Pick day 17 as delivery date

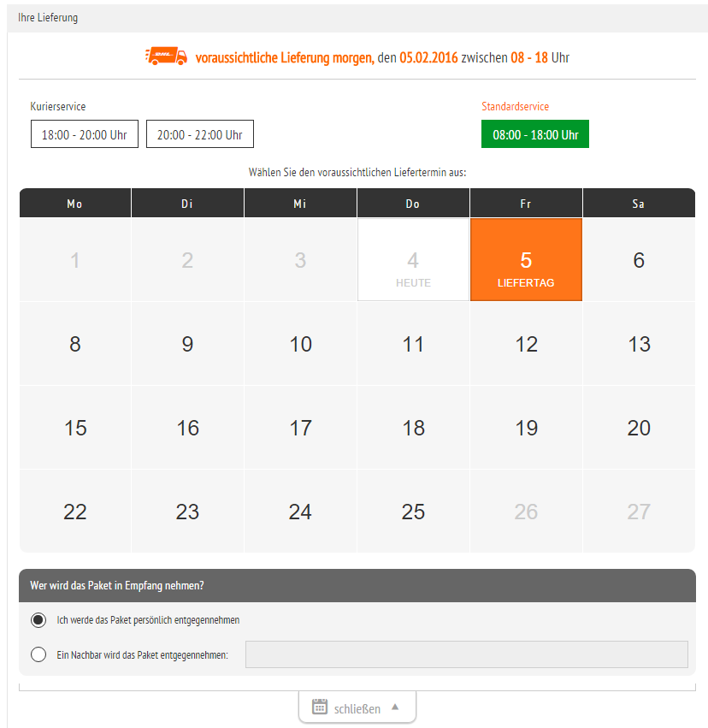click(300, 428)
